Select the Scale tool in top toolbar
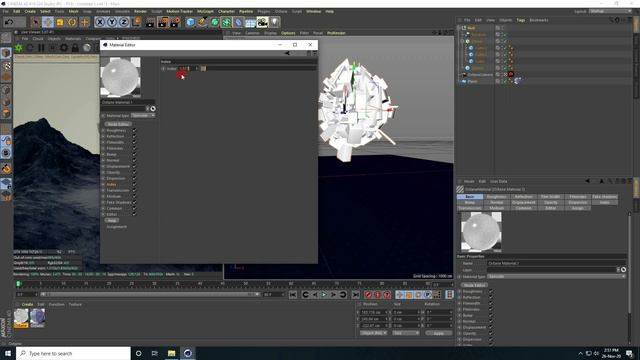 tap(60, 22)
